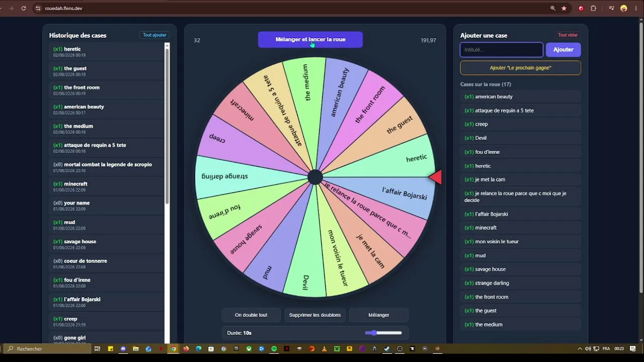Open Discord from the taskbar

pyautogui.click(x=124, y=348)
